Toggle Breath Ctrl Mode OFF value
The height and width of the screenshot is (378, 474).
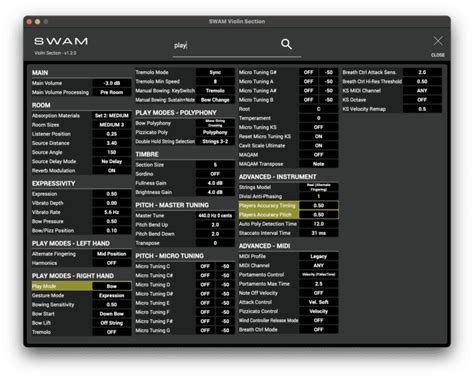click(319, 330)
